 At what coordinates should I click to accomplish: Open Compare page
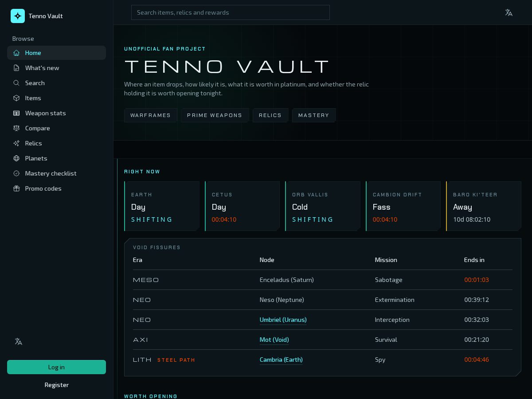pyautogui.click(x=56, y=128)
